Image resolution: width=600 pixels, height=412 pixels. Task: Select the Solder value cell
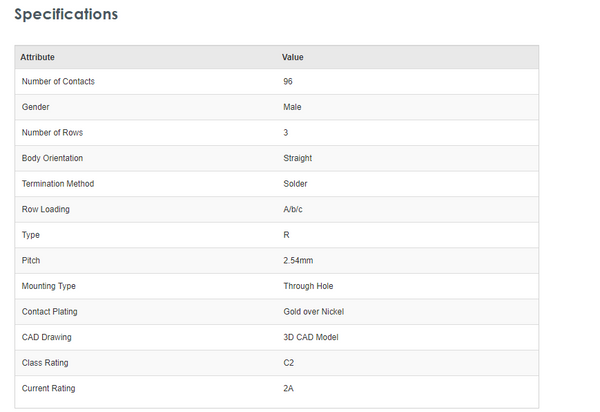click(296, 184)
